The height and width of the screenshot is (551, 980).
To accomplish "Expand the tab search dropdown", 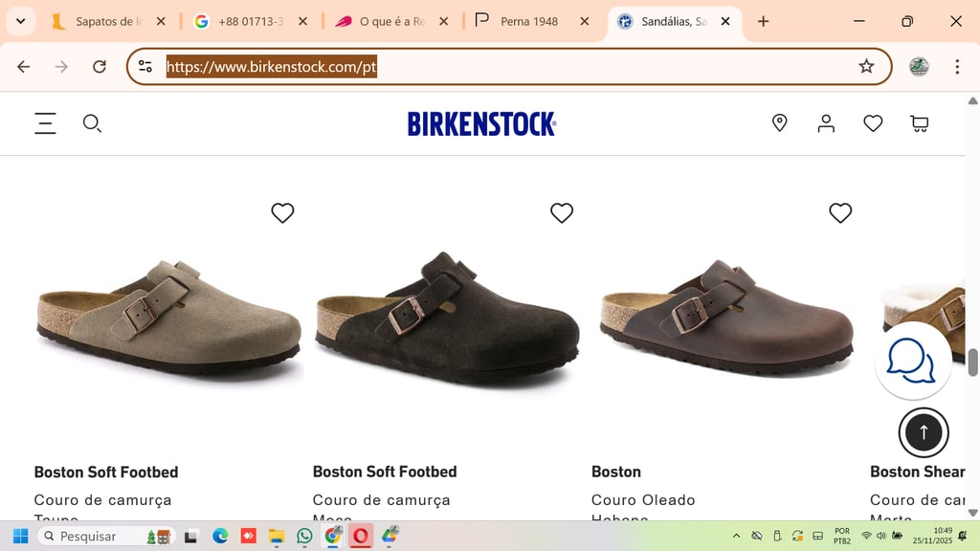I will [21, 21].
